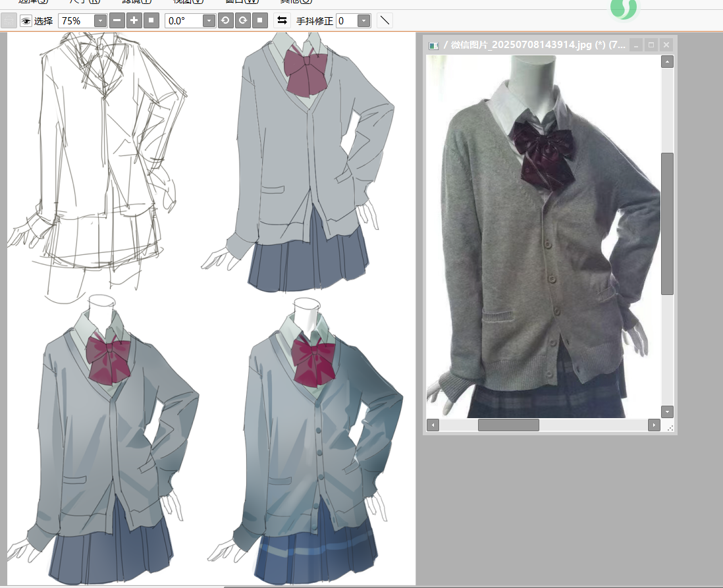Click the reference window's title bar icon
The height and width of the screenshot is (588, 723).
[433, 45]
